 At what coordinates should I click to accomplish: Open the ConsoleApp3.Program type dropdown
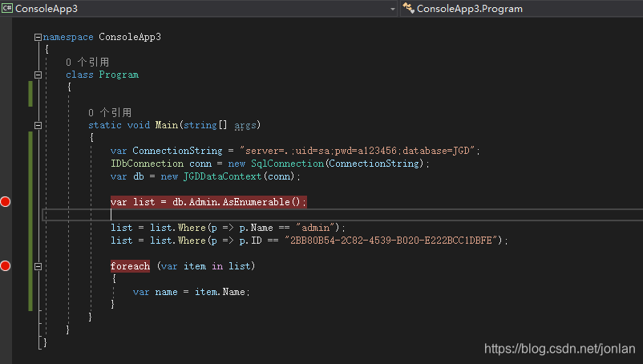[522, 9]
